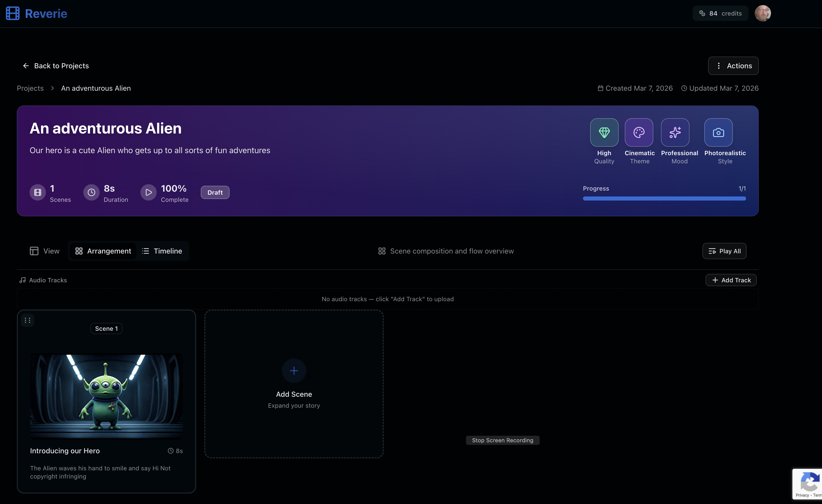Click the 'No audio tracks' placeholder message

pos(387,299)
